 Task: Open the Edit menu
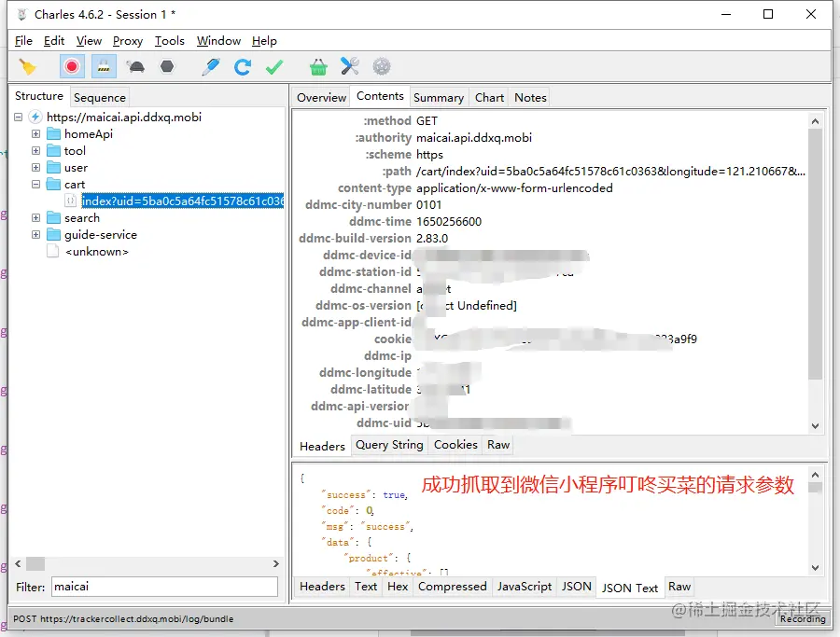click(54, 41)
